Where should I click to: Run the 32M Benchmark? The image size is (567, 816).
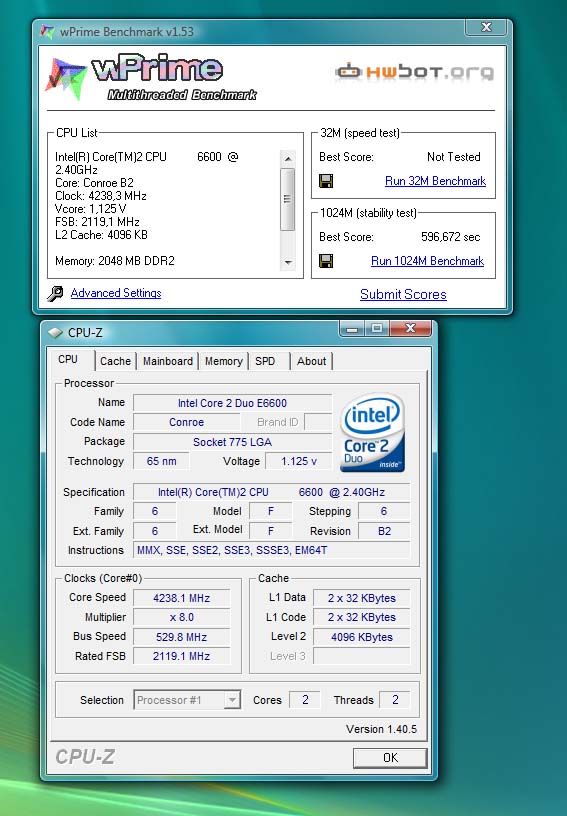tap(435, 181)
